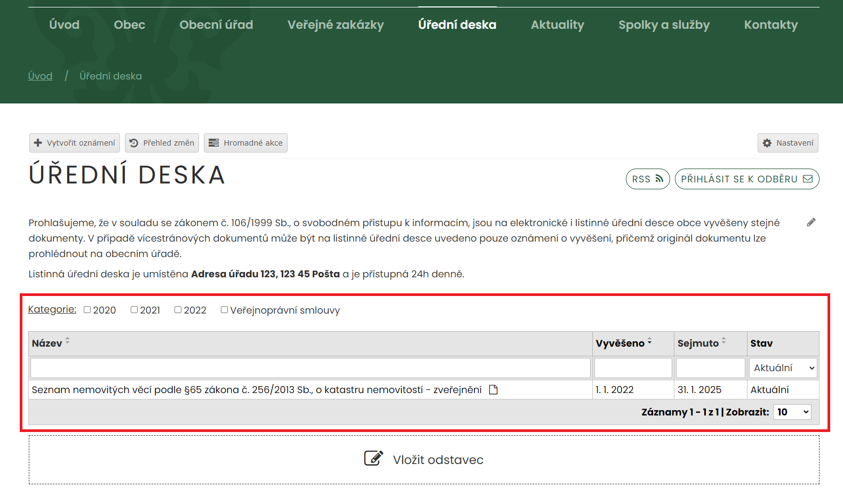Tick the Veřejnoprávní smlouvy checkbox
This screenshot has height=504, width=843.
(225, 310)
